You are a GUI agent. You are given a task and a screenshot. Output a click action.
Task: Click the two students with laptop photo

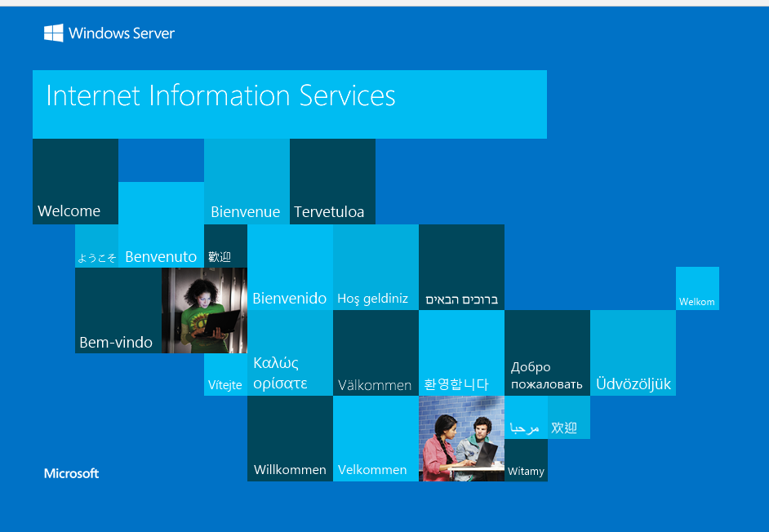[x=461, y=438]
